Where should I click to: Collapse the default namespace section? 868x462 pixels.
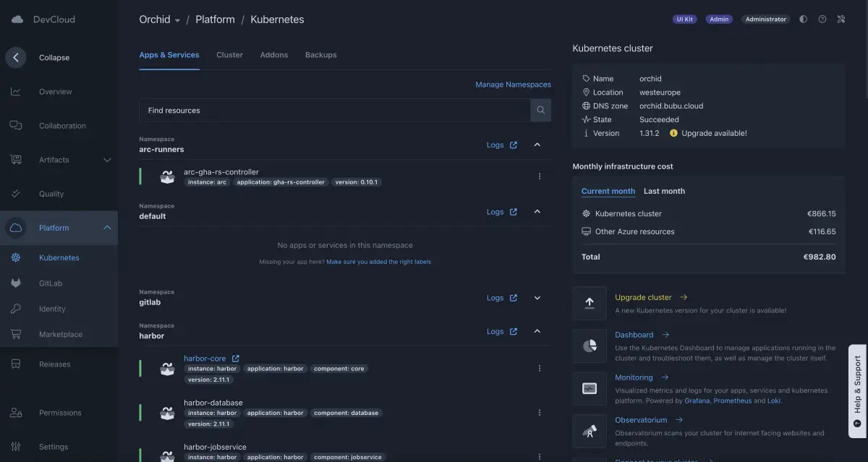click(537, 212)
